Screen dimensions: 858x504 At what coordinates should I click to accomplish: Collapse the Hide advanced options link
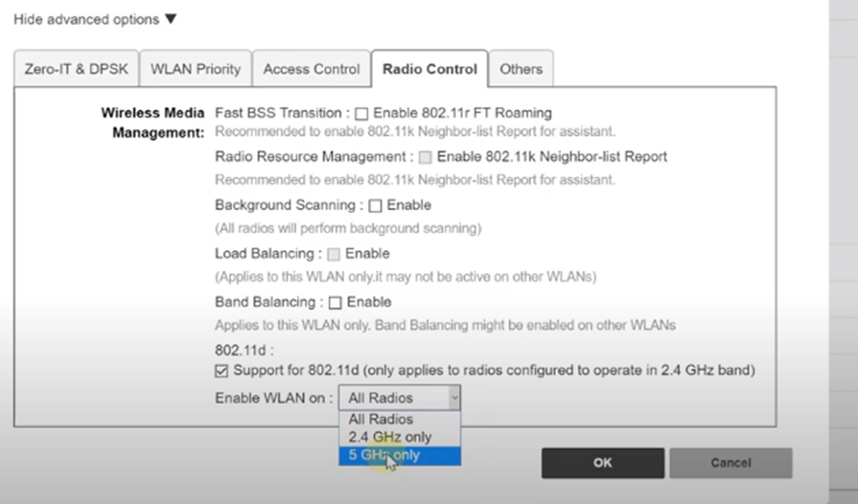(x=86, y=19)
